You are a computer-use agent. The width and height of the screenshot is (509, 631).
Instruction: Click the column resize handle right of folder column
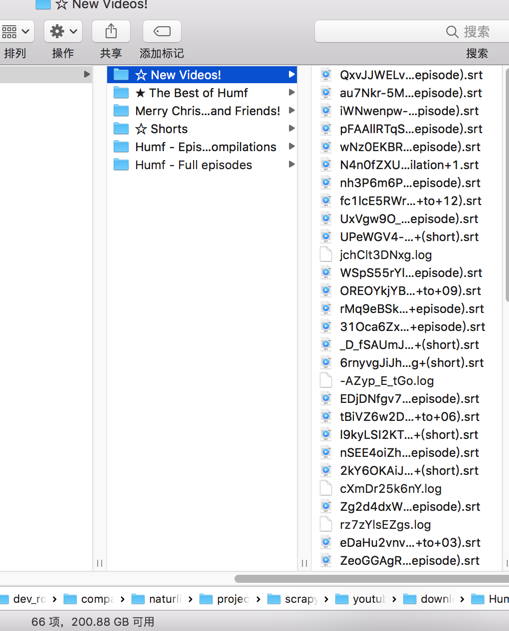pyautogui.click(x=304, y=563)
